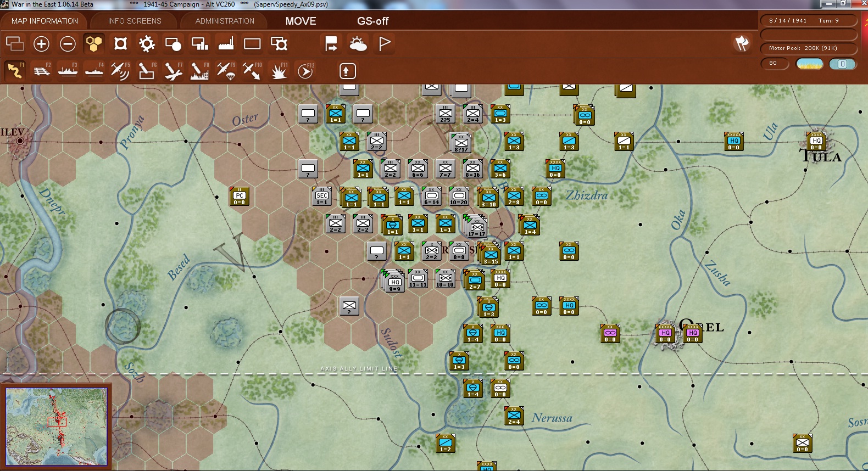Click the rectangle-with-bars toolbar icon

[199, 43]
